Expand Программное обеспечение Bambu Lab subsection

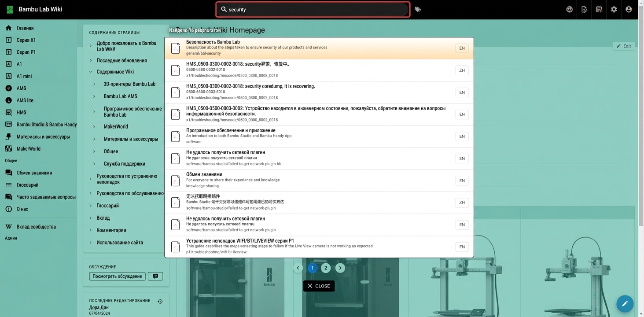[x=94, y=112]
